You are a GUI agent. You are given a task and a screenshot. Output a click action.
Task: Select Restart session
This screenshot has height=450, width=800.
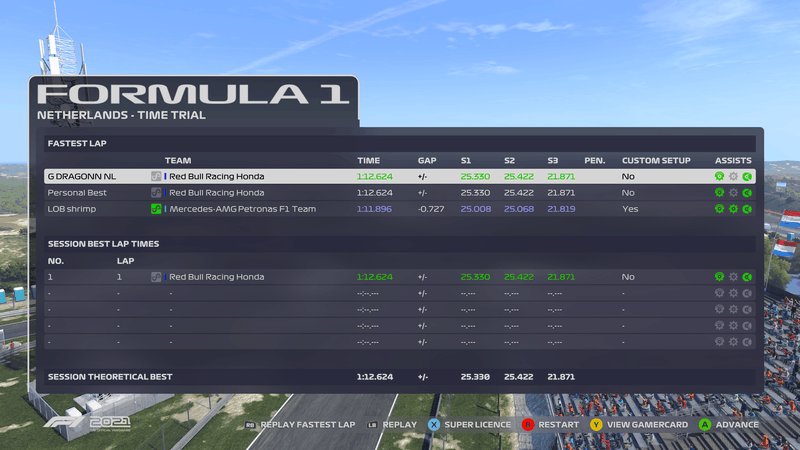coord(559,425)
